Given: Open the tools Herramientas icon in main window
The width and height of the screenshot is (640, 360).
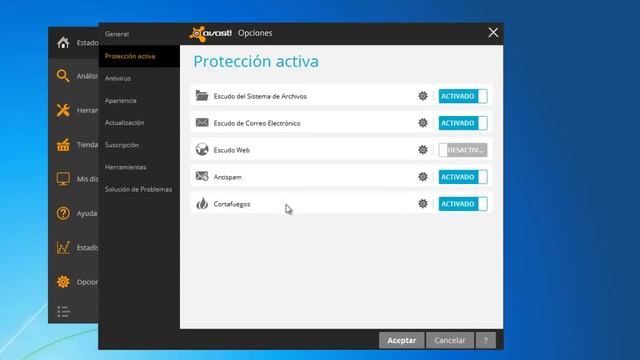Looking at the screenshot, I should point(63,110).
